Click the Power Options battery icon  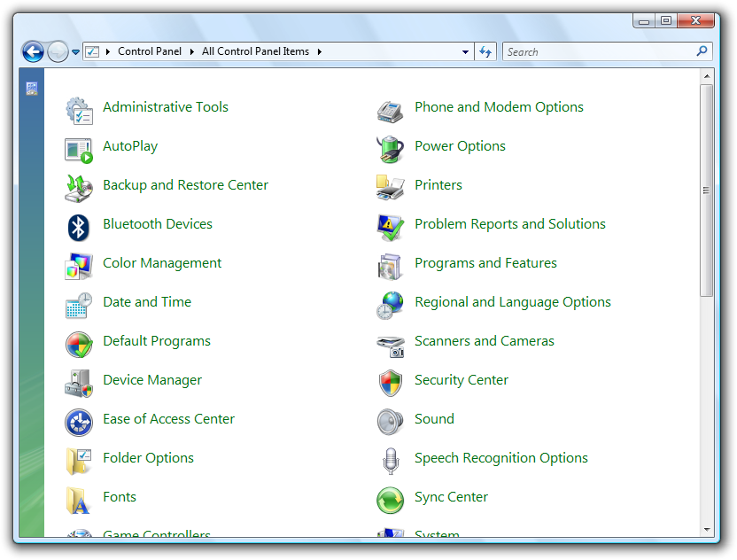390,149
